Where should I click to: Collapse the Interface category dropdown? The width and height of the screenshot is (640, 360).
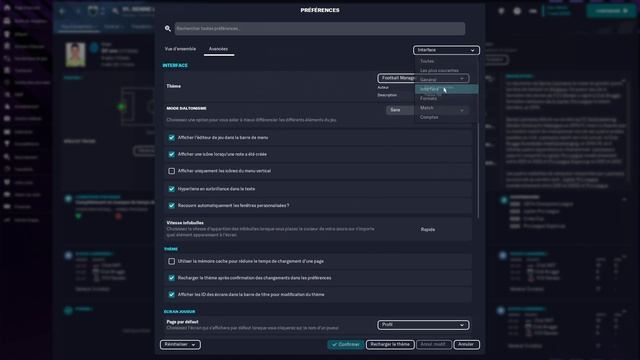[x=446, y=50]
